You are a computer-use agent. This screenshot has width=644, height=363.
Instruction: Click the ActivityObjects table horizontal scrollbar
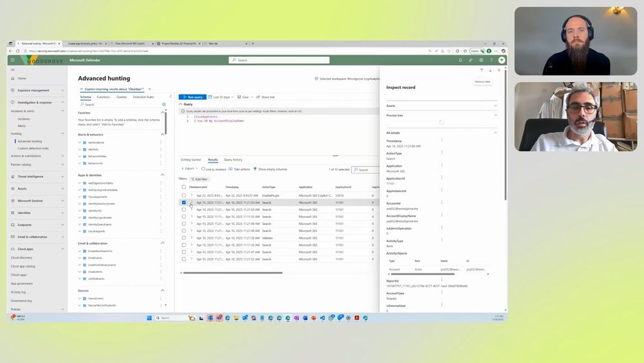[x=422, y=274]
